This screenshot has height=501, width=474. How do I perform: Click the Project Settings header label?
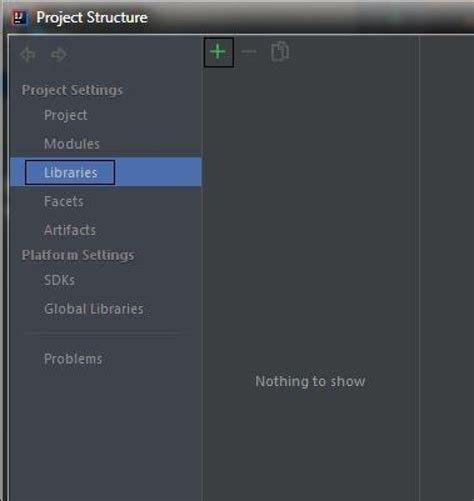click(x=72, y=90)
